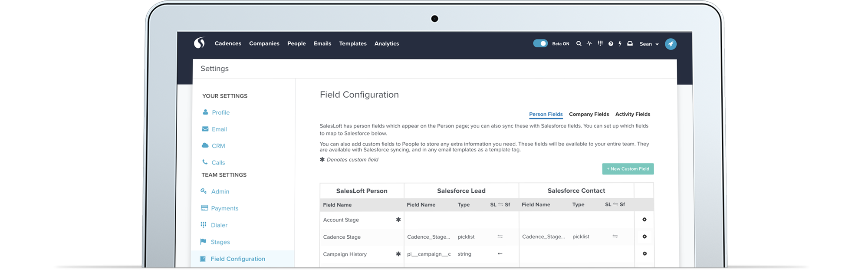
Task: Open the Sean user dropdown menu
Action: tap(649, 44)
